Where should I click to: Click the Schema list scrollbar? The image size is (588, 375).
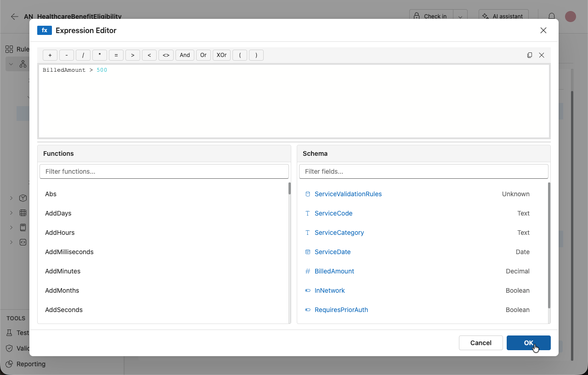click(x=549, y=245)
